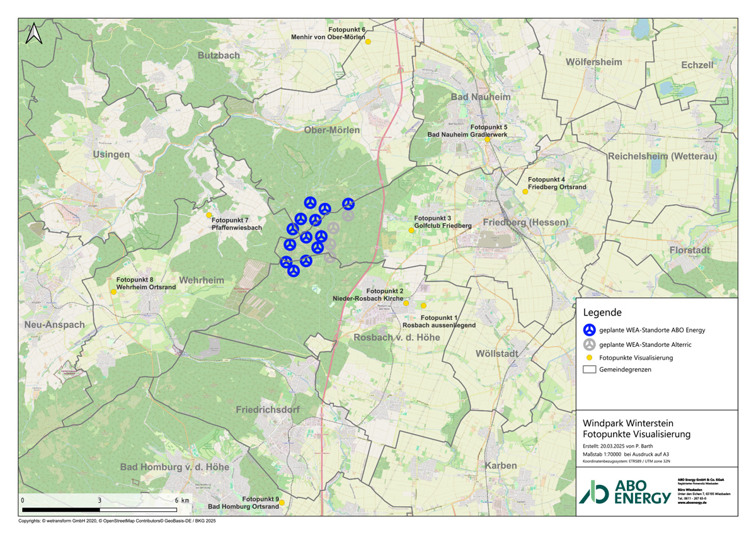This screenshot has height=534, width=756.
Task: Click the Usingen town name
Action: click(111, 154)
